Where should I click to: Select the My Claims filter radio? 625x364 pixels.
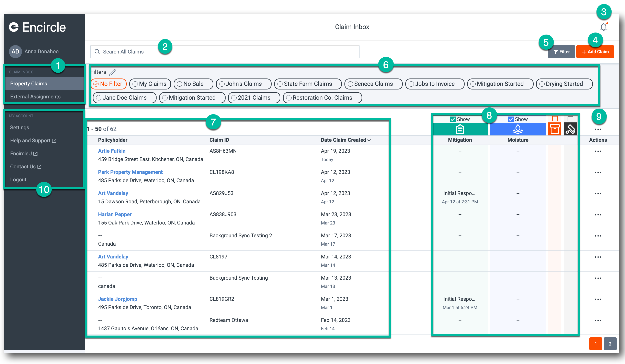tap(135, 84)
